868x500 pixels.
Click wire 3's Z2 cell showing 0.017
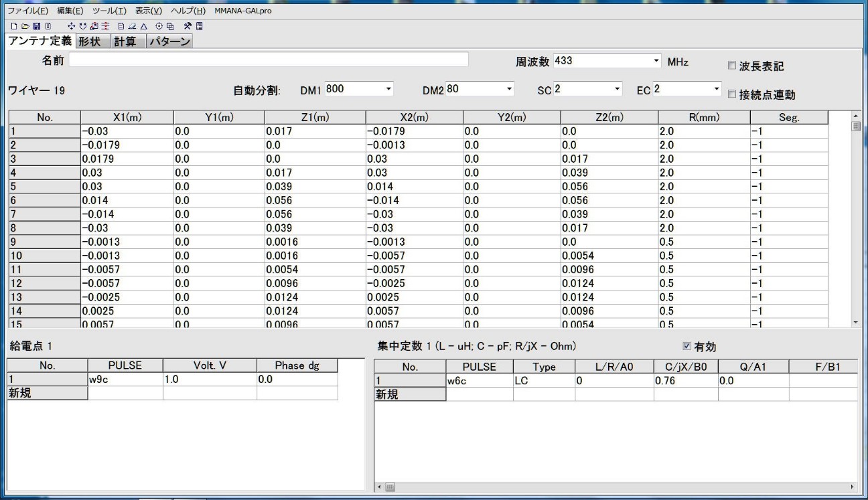click(609, 159)
